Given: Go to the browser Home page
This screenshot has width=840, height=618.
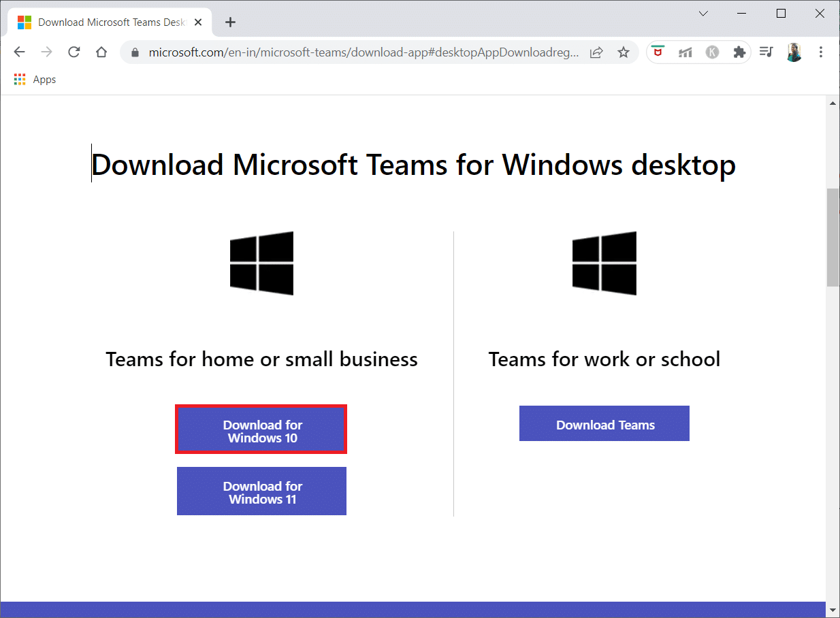Looking at the screenshot, I should (x=101, y=52).
